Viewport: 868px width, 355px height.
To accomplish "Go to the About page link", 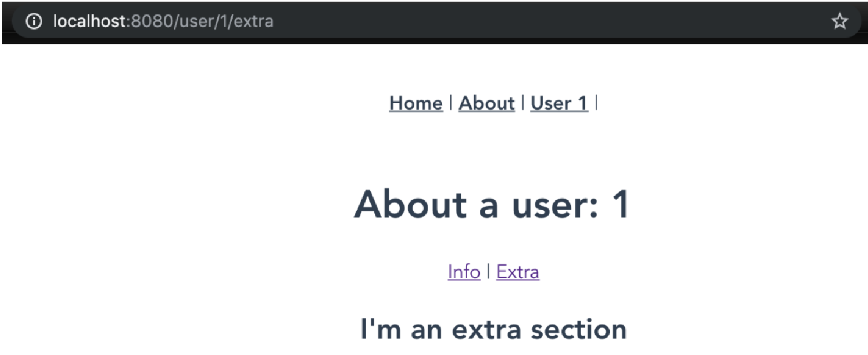I will click(486, 103).
